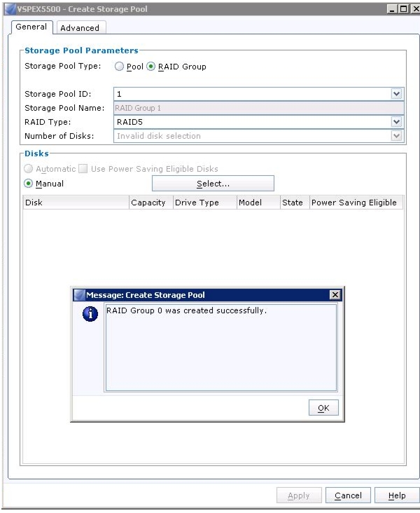Minimize the Create Storage Pool window

(x=393, y=9)
